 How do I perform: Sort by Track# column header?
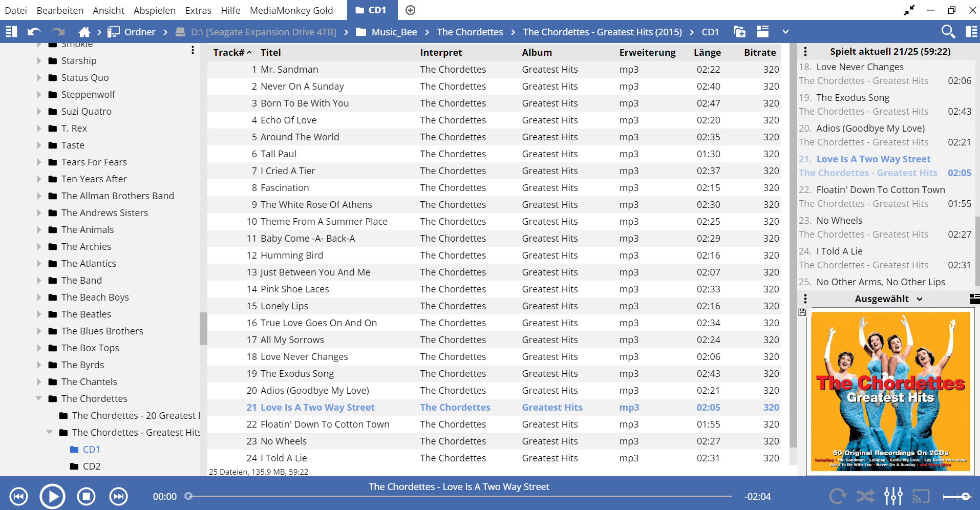point(232,52)
